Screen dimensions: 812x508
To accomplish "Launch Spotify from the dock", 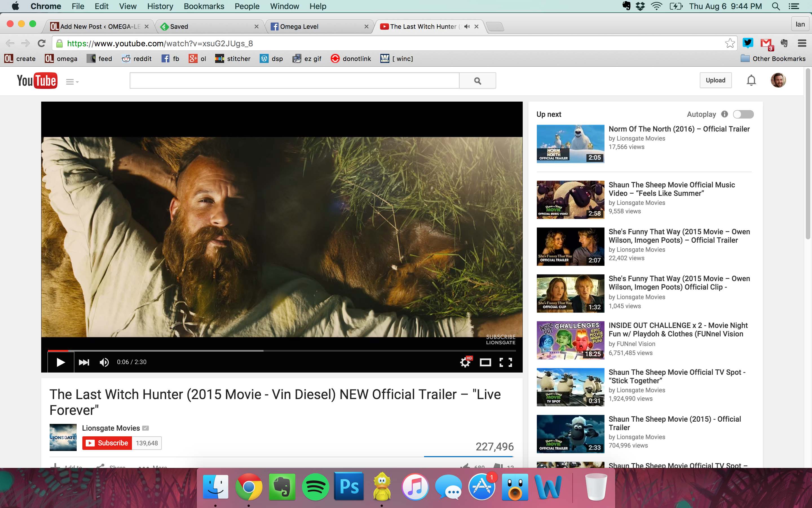I will [x=315, y=487].
